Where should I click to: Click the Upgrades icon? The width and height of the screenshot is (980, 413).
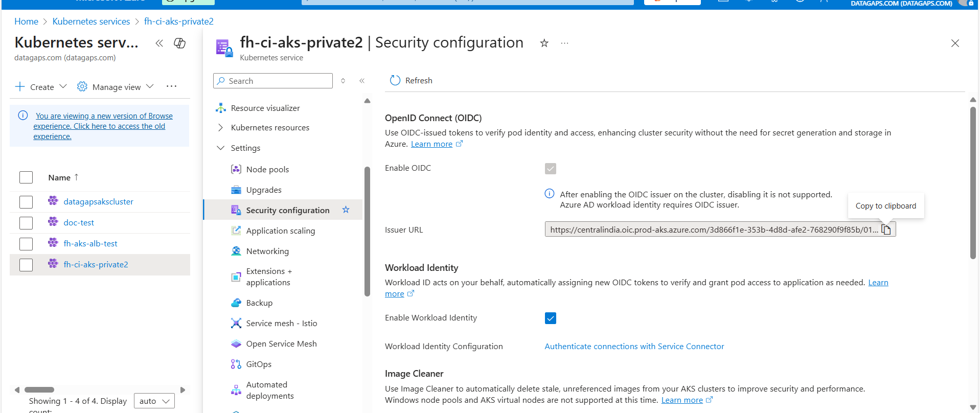[236, 190]
